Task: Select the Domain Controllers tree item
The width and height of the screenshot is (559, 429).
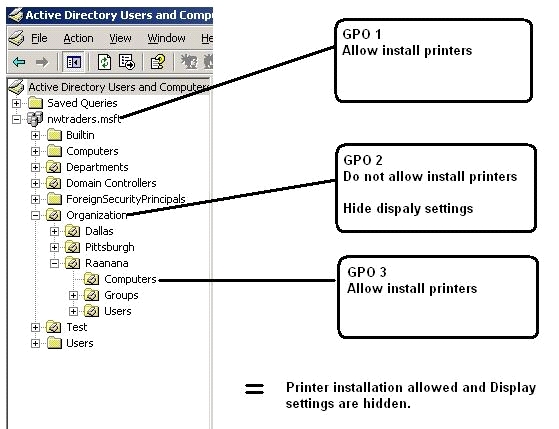Action: click(x=111, y=183)
